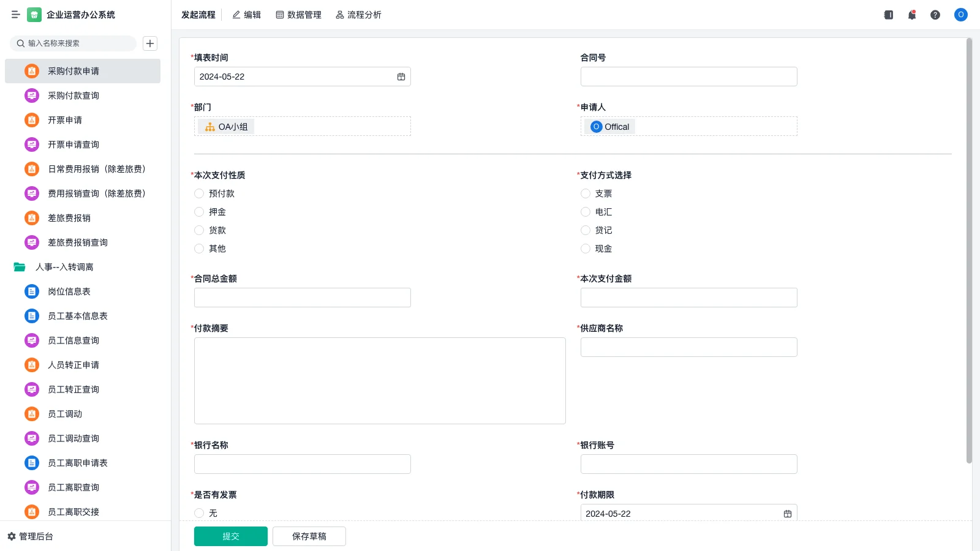This screenshot has width=980, height=551.
Task: Open help using the question mark icon
Action: [x=936, y=15]
